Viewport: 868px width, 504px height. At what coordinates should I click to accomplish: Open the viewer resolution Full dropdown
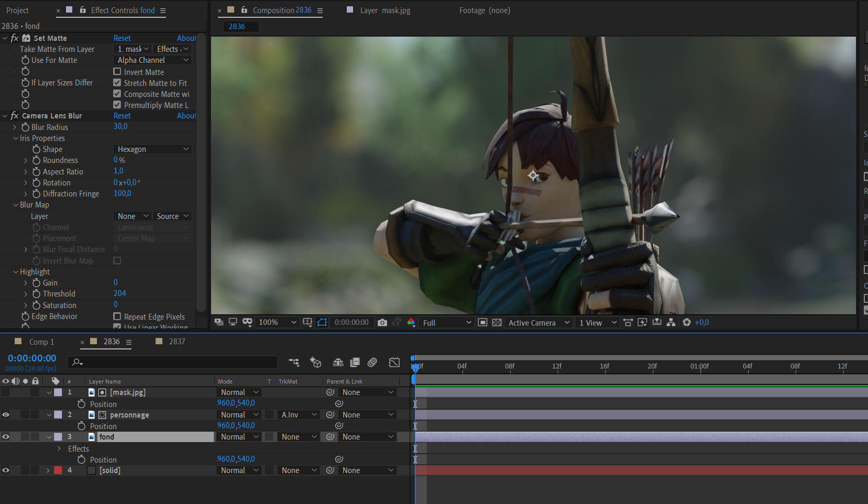tap(447, 323)
